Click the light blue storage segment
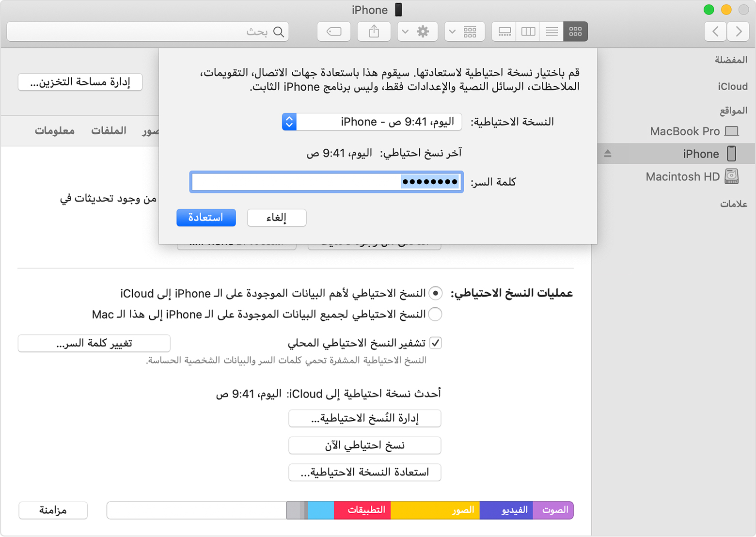This screenshot has height=537, width=756. 321,510
